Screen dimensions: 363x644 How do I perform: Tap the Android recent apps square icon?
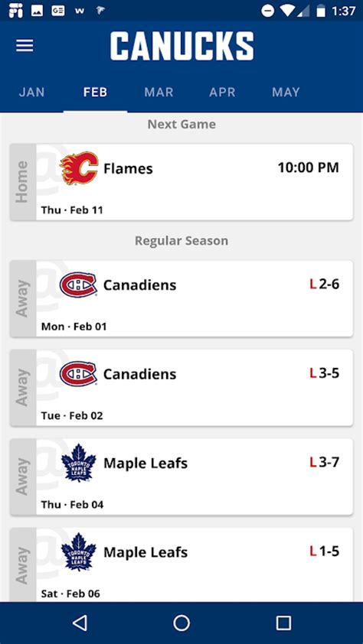click(283, 623)
